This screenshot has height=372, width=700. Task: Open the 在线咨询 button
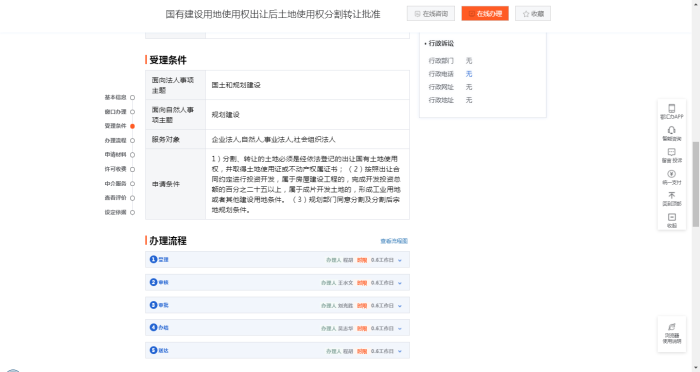(x=431, y=13)
